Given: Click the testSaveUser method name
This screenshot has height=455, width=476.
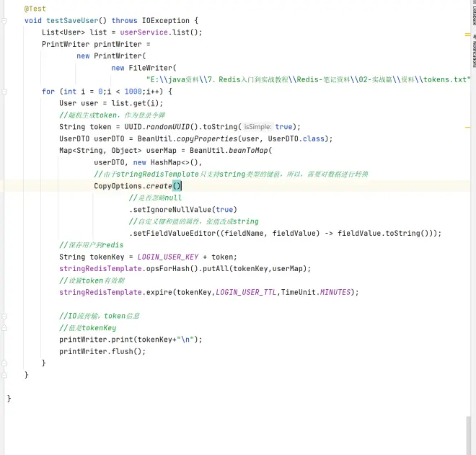Looking at the screenshot, I should coord(76,21).
